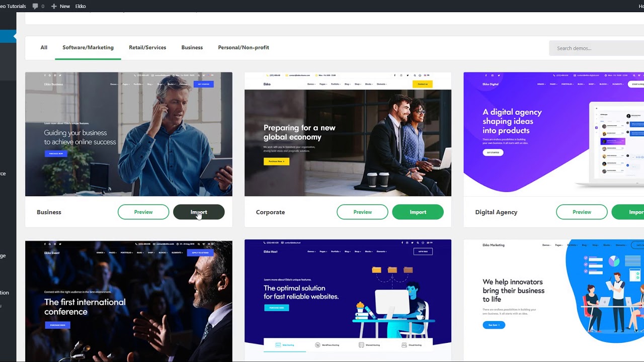
Task: Open the Business demo thumbnail image
Action: coord(129,134)
